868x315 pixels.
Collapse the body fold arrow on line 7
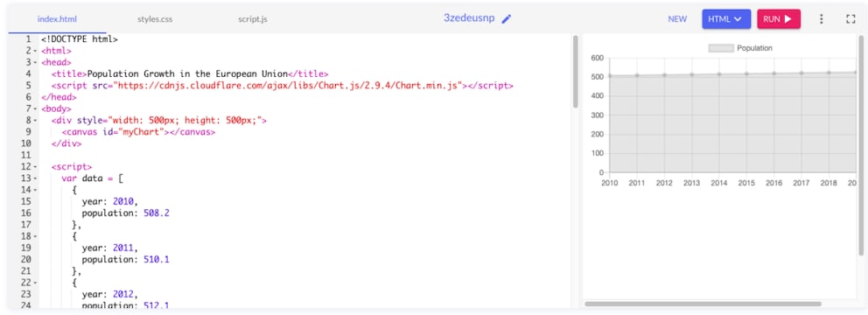click(x=35, y=109)
